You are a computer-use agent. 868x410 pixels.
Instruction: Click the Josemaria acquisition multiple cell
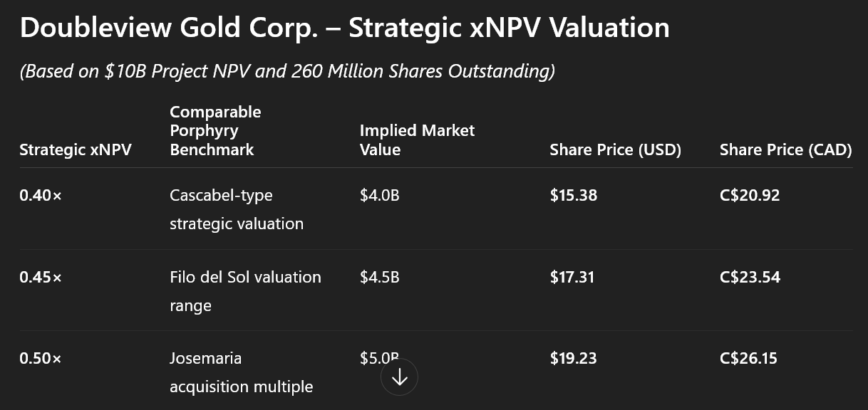241,372
